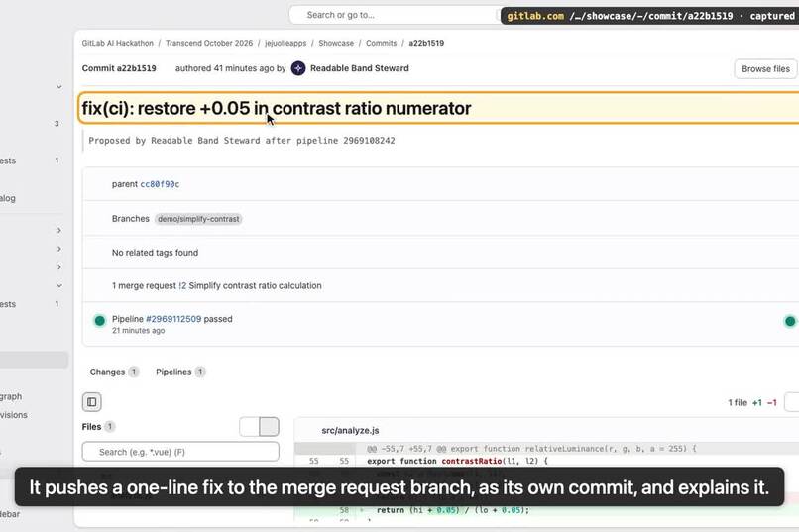
Task: Click the 'authored 41 minutes ago' text
Action: [225, 68]
